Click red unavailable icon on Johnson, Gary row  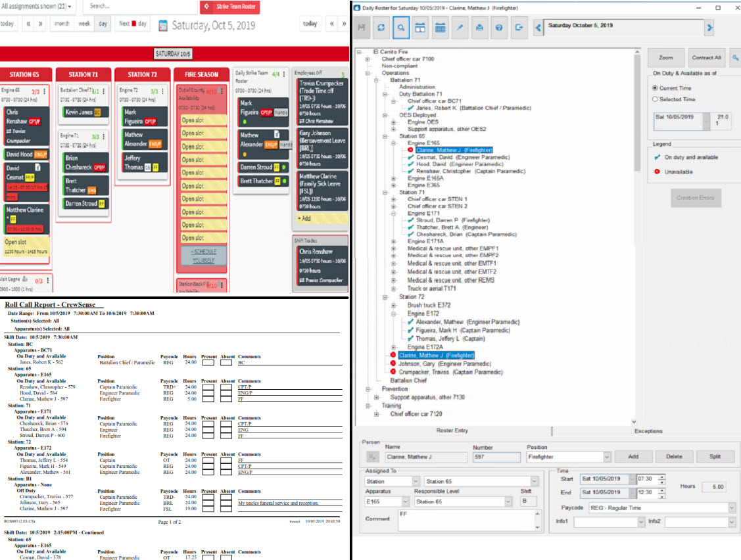(393, 363)
